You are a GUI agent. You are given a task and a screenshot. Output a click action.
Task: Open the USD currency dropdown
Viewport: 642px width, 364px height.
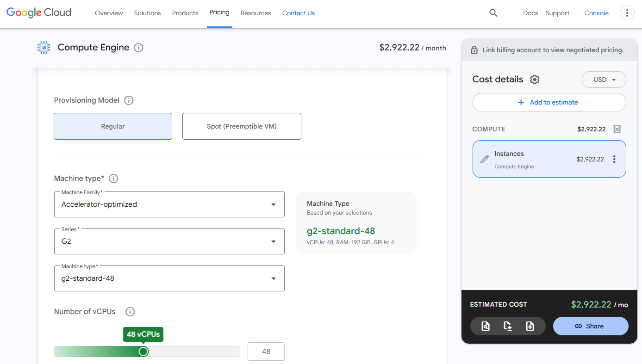point(604,80)
